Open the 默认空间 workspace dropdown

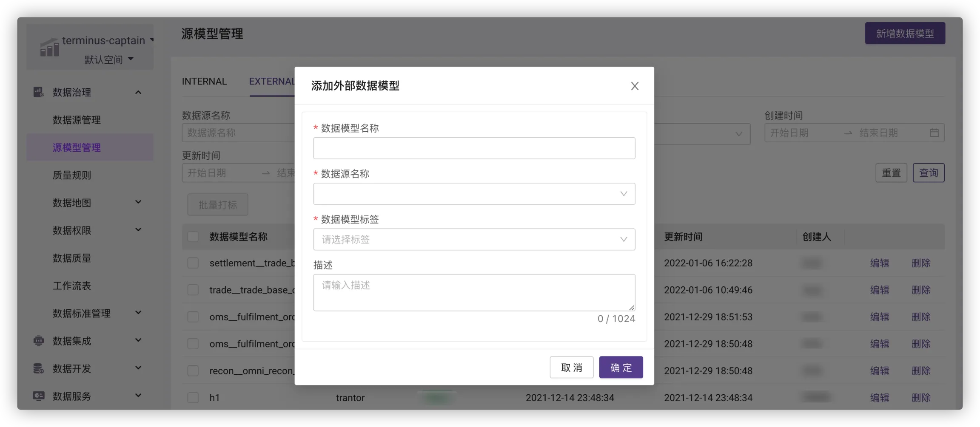[x=109, y=59]
